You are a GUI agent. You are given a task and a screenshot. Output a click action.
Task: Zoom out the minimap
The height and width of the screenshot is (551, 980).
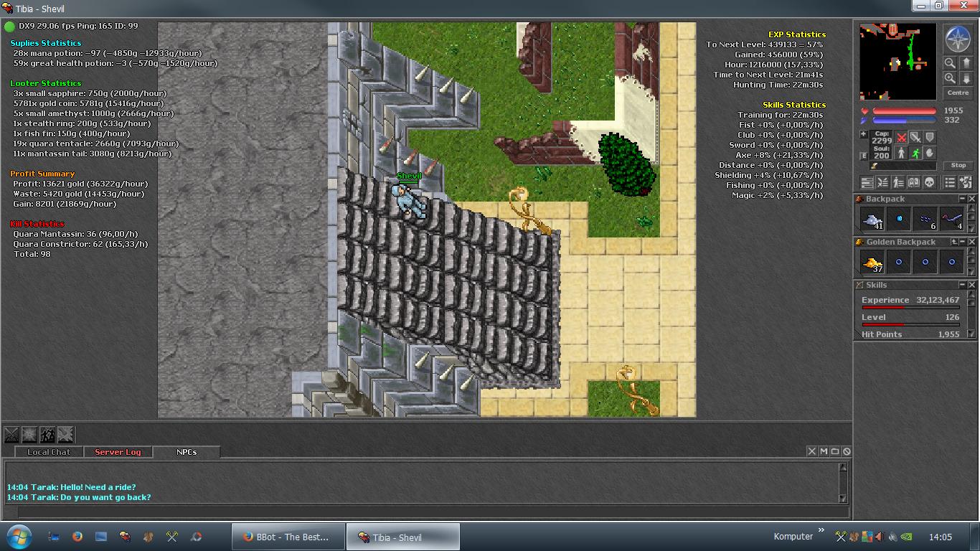[950, 64]
